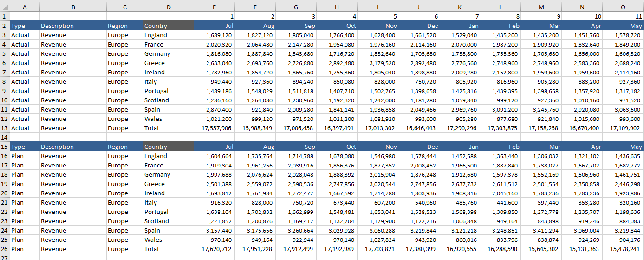
Task: Click cell value 3,157,440
Action: tap(215, 231)
